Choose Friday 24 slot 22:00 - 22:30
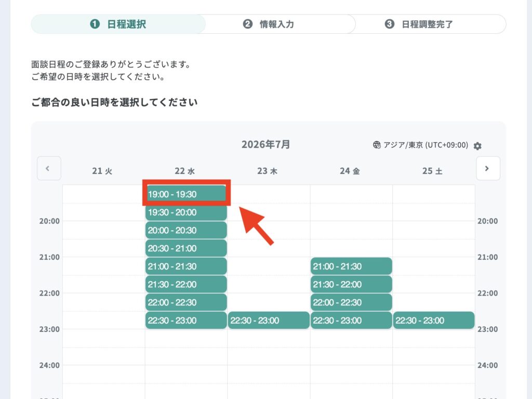 tap(351, 302)
